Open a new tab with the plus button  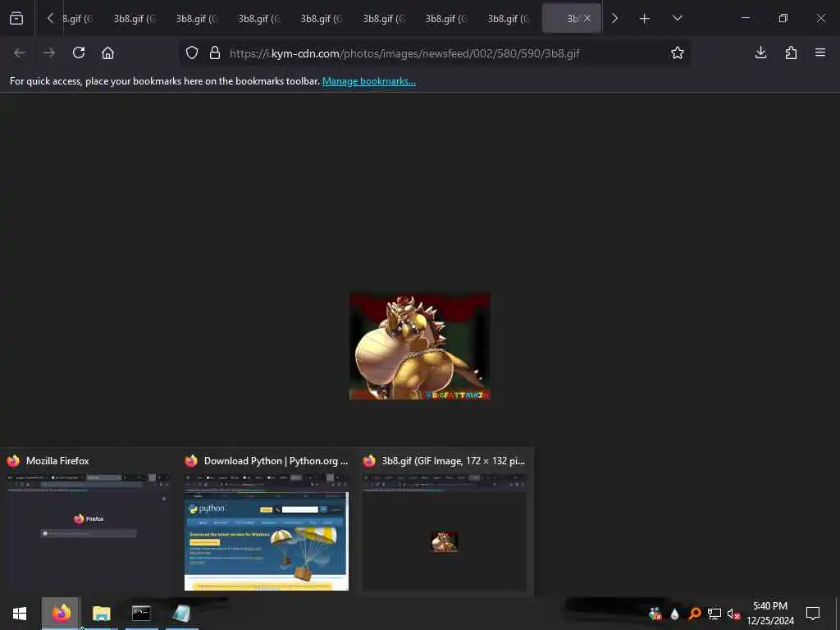click(645, 19)
